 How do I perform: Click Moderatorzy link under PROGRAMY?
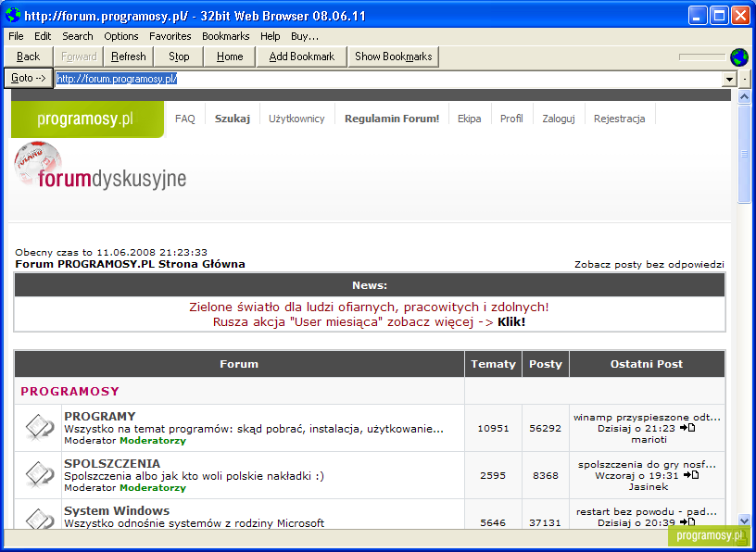click(x=153, y=441)
